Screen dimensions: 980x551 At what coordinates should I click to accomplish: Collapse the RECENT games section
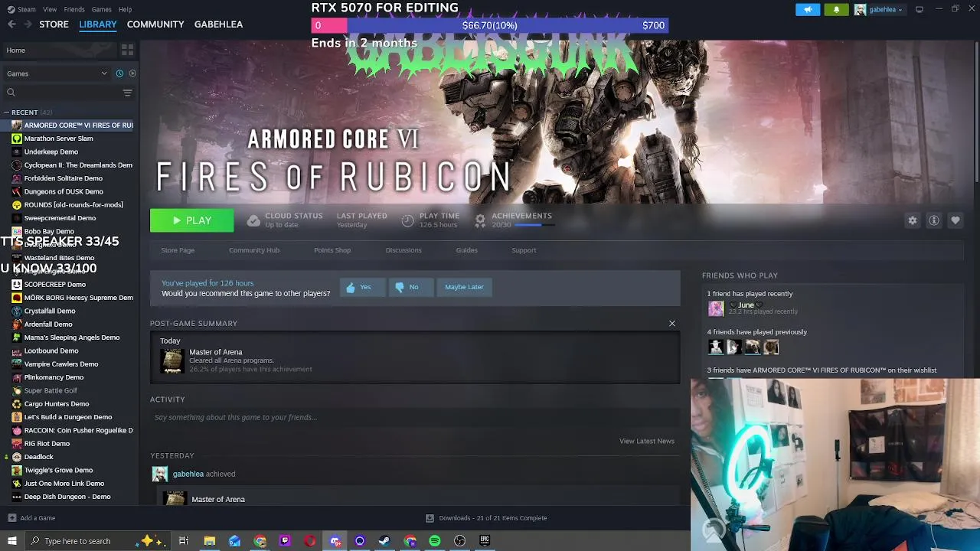coord(6,112)
